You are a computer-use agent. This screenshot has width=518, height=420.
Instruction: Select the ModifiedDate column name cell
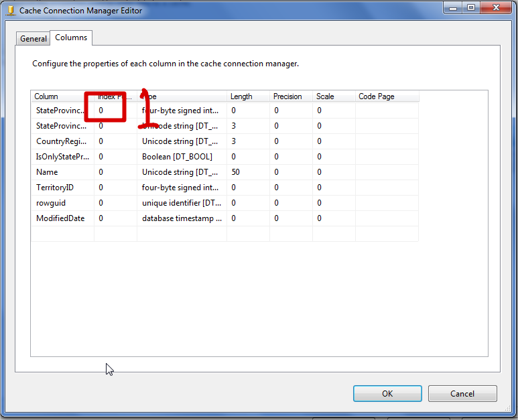[62, 218]
